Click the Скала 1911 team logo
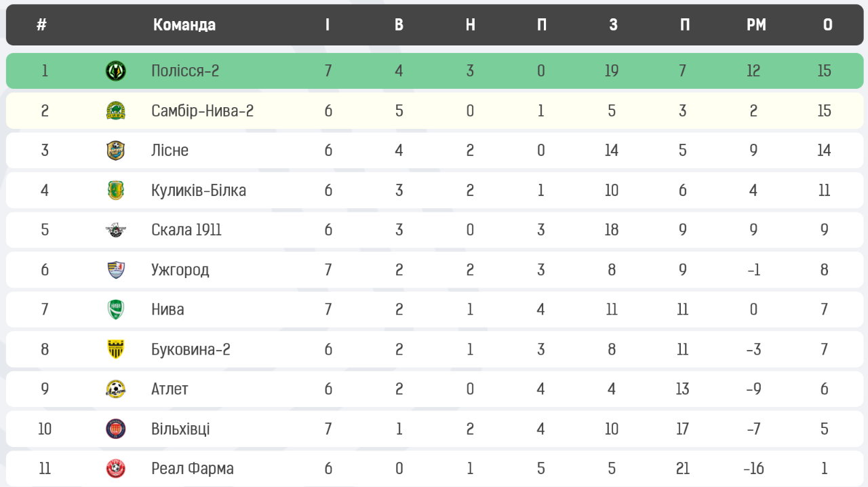868x487 pixels. click(116, 230)
